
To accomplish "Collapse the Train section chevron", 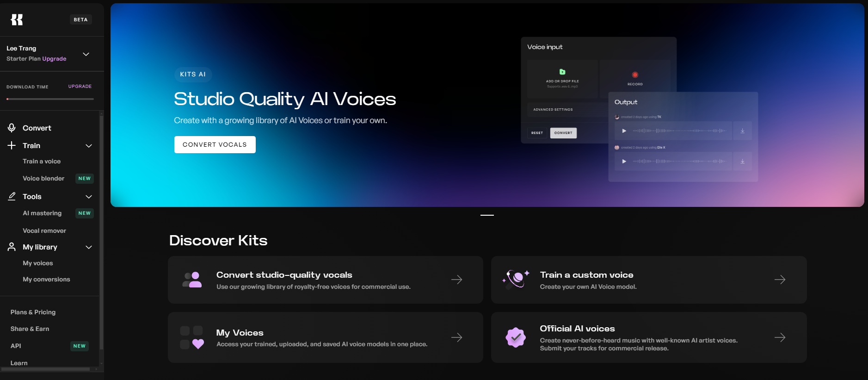I will (89, 146).
